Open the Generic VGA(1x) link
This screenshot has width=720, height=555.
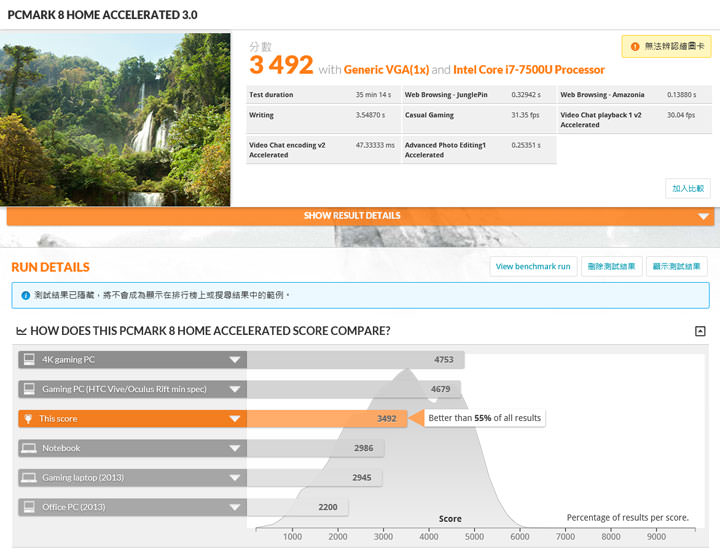[x=387, y=70]
